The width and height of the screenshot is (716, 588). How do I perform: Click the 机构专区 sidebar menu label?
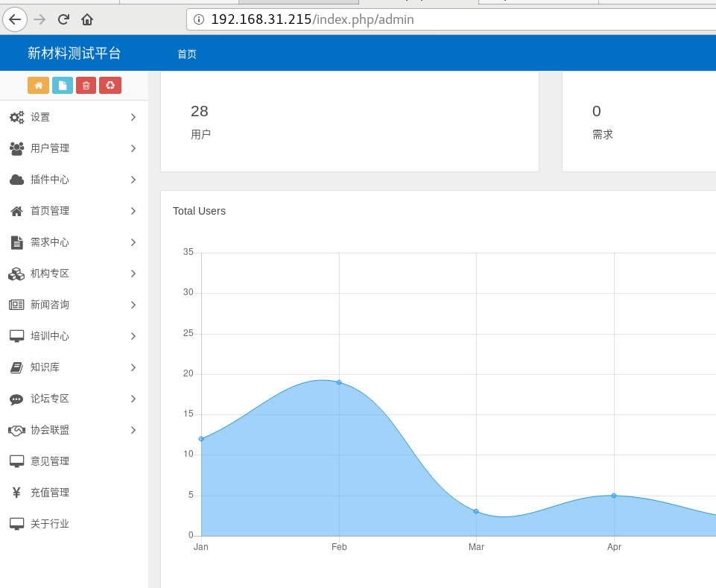coord(50,274)
